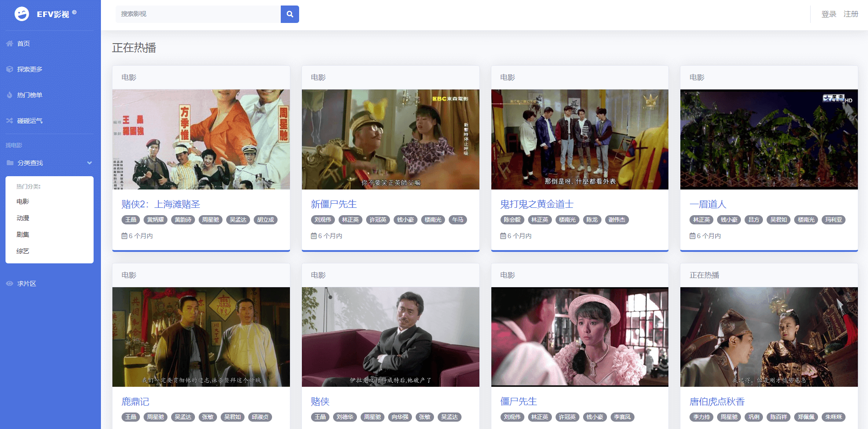
Task: Click the 赌侠2 movie poster thumbnail
Action: click(201, 139)
